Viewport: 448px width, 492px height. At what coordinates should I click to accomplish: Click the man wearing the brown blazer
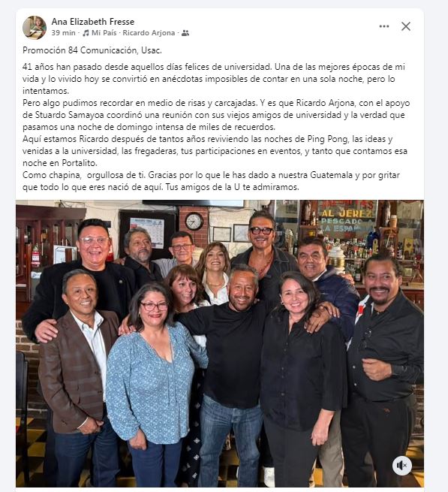(x=78, y=376)
